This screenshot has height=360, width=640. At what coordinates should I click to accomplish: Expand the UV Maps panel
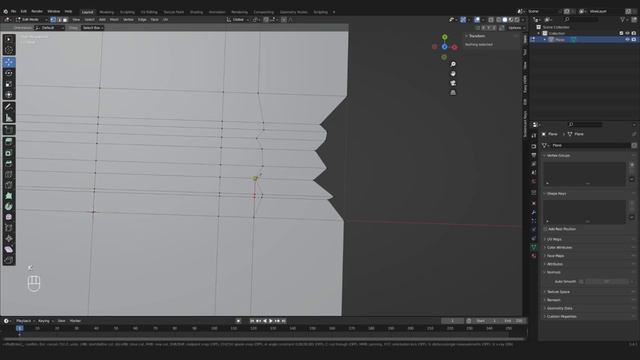pos(554,239)
